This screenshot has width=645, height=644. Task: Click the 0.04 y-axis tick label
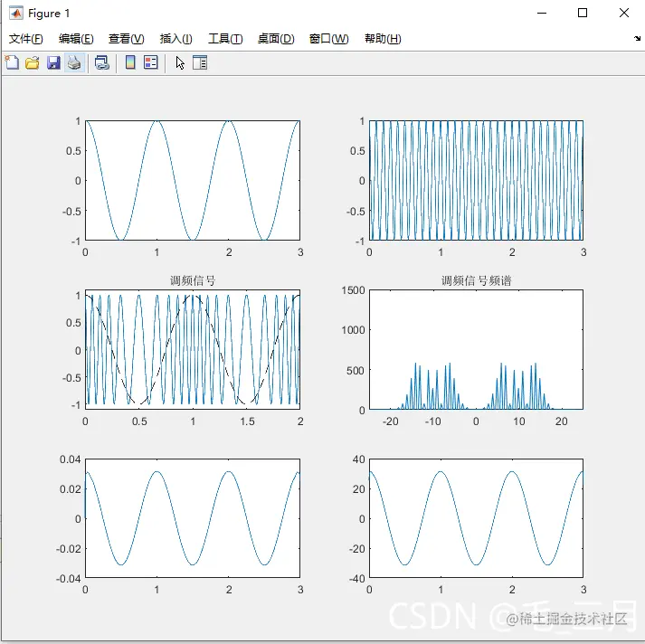(70, 459)
